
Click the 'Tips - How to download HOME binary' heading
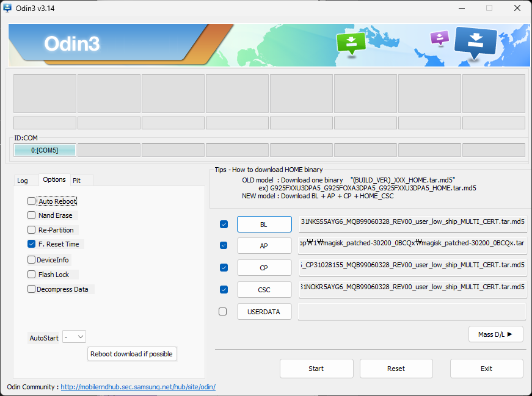268,170
